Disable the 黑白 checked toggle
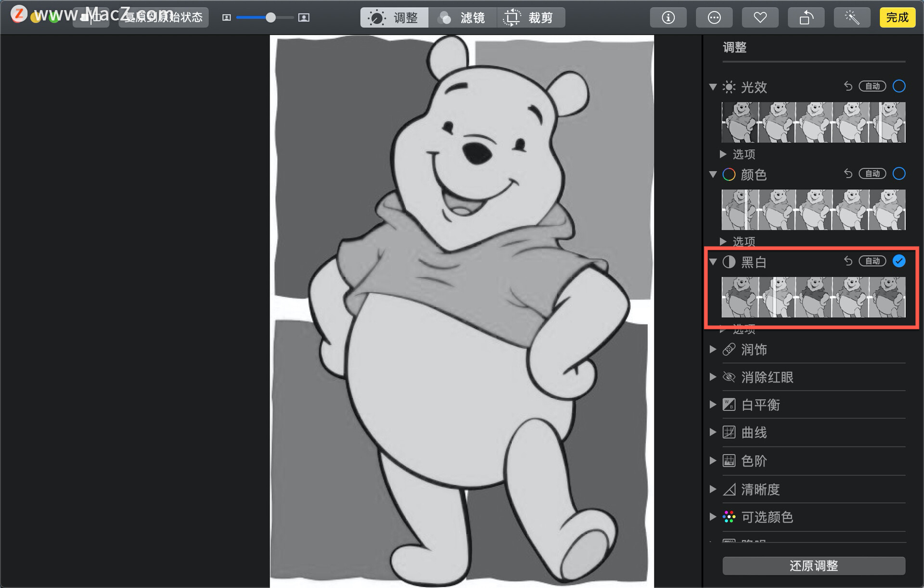 click(x=899, y=261)
